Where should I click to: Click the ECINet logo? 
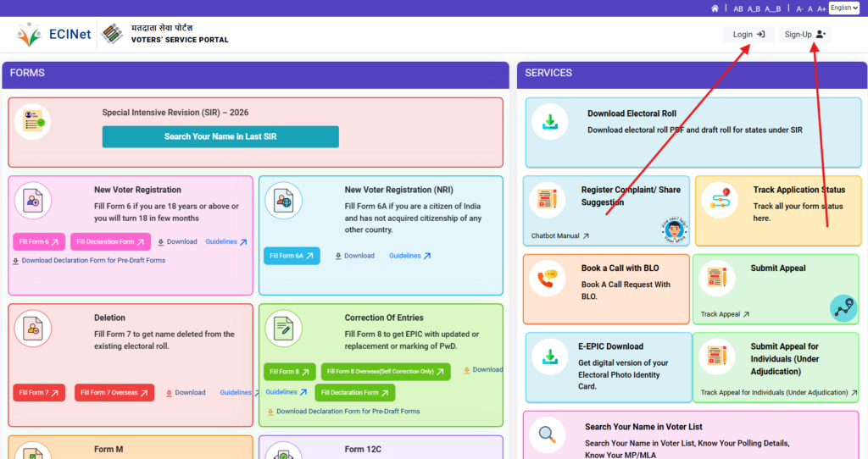pos(53,34)
